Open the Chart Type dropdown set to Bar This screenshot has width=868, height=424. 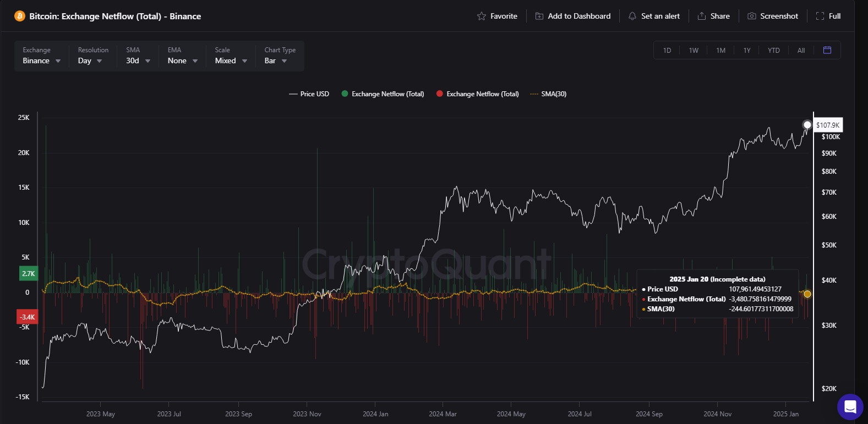(x=280, y=56)
